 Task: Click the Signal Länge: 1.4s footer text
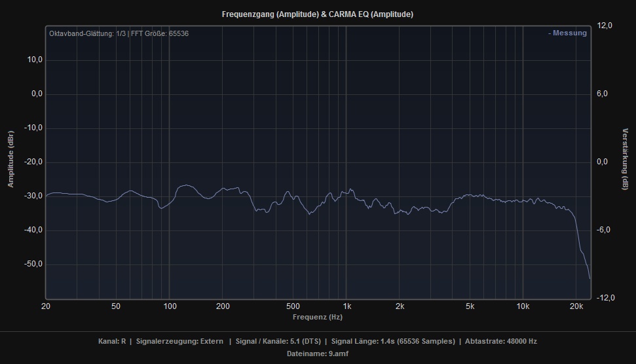pos(393,341)
